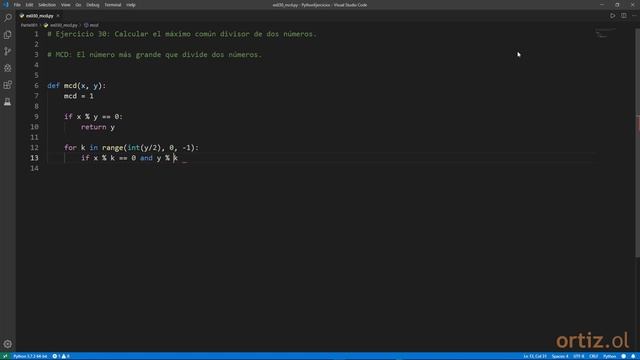Click the MCD definition comment line
This screenshot has height=360, width=640.
(154, 55)
